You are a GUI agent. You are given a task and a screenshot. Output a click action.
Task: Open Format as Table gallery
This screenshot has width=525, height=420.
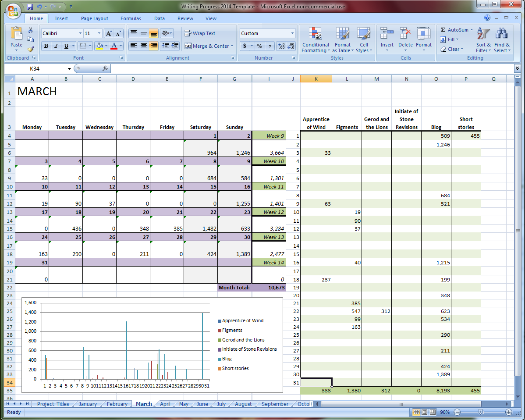pyautogui.click(x=342, y=34)
